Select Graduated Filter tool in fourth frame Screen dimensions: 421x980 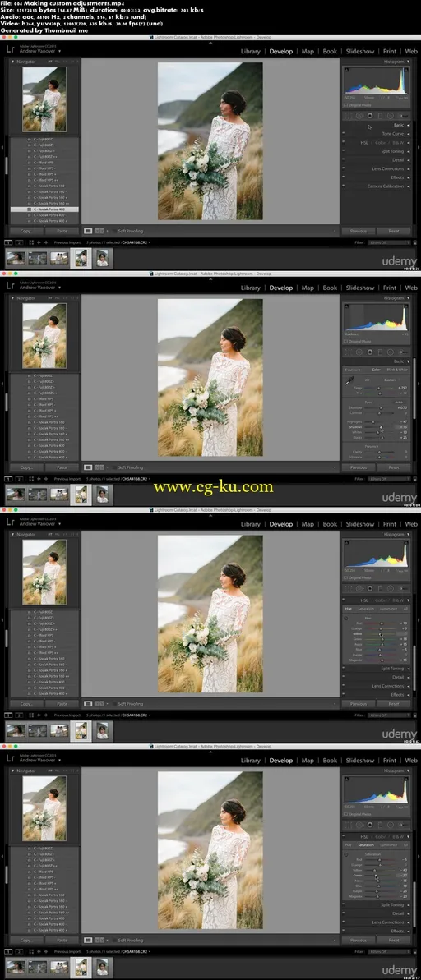[x=381, y=825]
